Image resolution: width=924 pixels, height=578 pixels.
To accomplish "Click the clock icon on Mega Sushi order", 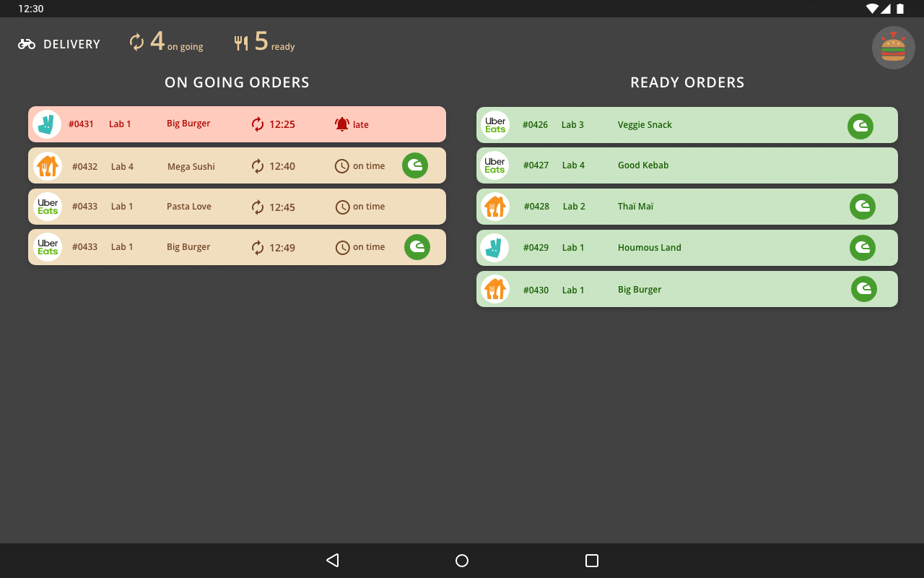I will (x=342, y=166).
